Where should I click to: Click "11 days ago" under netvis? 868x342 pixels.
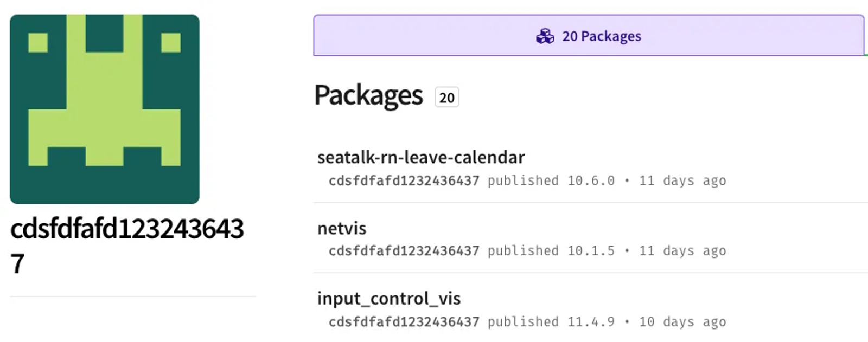point(682,251)
